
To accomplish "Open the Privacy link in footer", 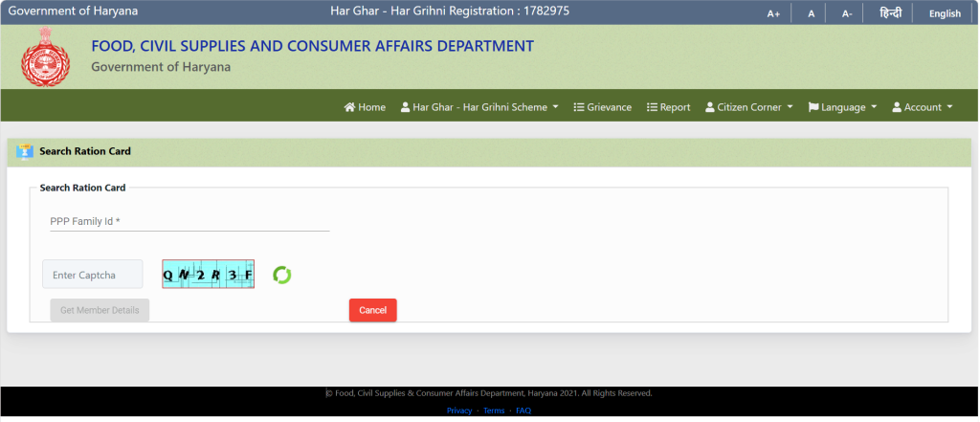I will click(x=459, y=411).
